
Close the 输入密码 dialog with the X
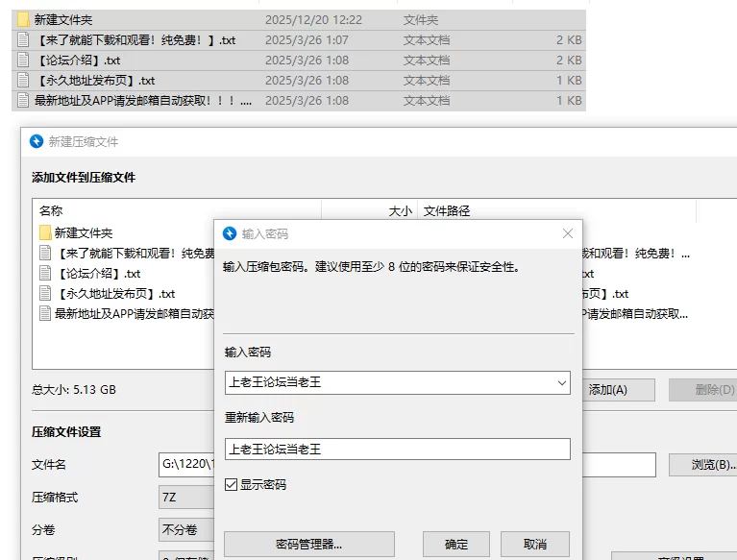click(567, 233)
